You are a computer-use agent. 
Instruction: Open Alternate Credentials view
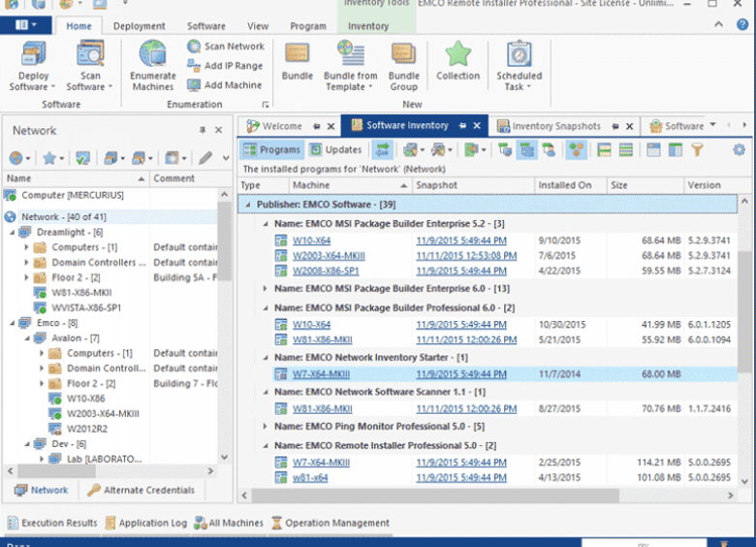[x=142, y=490]
